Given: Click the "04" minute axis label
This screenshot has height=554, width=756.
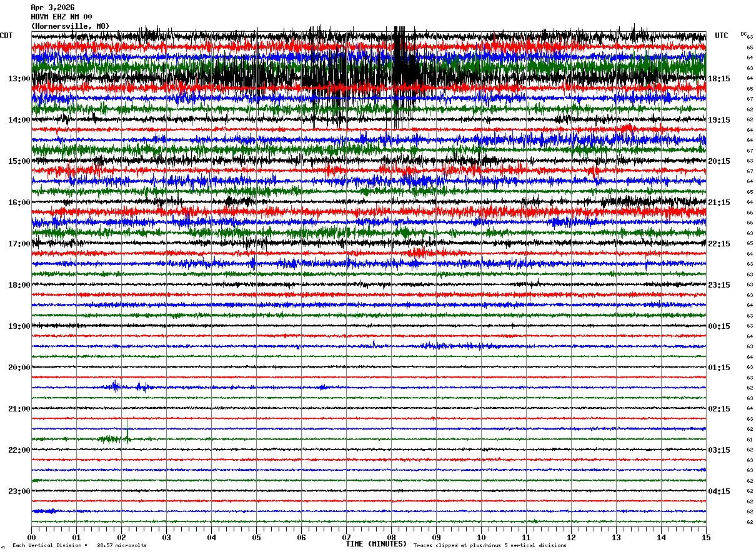Looking at the screenshot, I should pos(211,537).
